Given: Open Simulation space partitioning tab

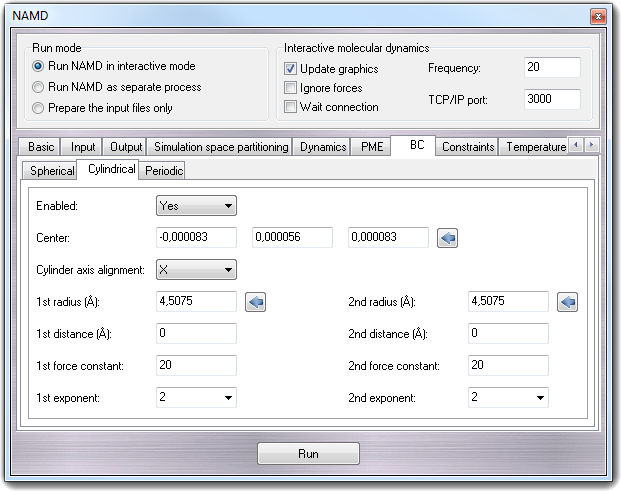Looking at the screenshot, I should pyautogui.click(x=220, y=147).
